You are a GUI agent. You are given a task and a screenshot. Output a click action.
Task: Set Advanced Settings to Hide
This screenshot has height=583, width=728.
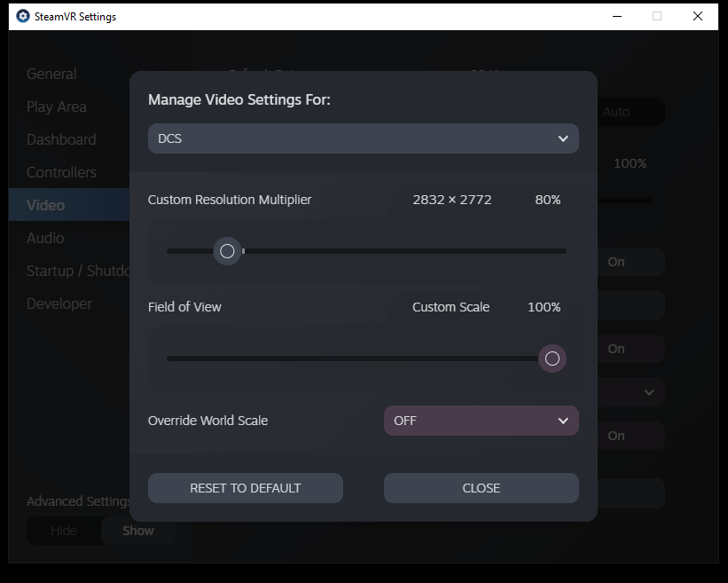64,531
